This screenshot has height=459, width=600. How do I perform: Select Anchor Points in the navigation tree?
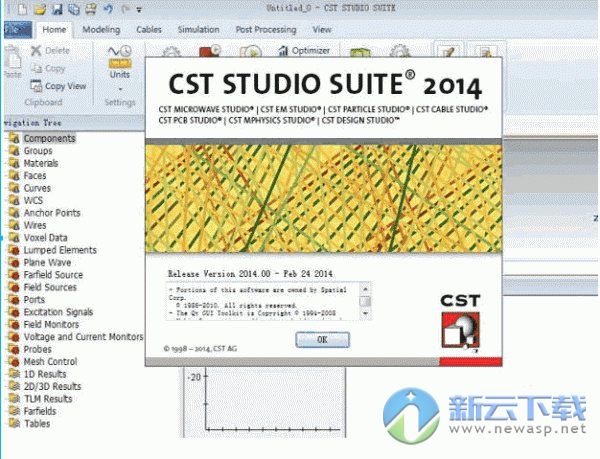(52, 213)
